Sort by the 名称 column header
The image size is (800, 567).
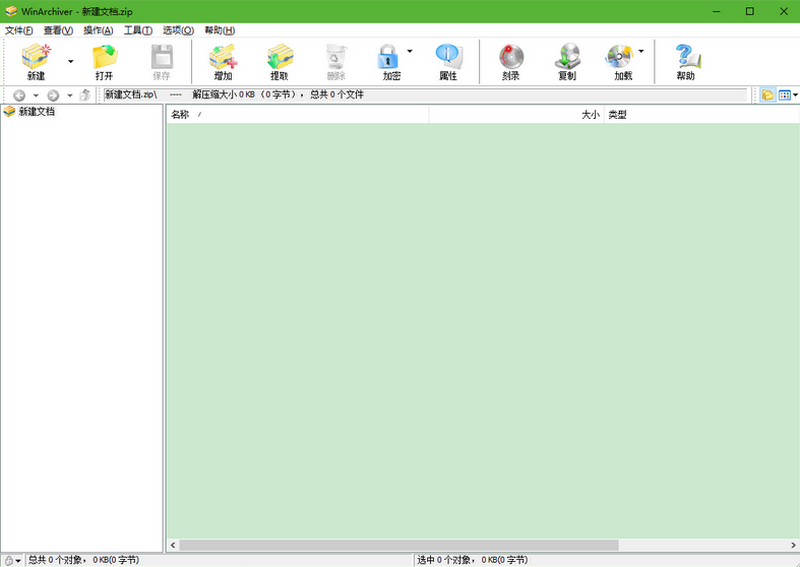[298, 114]
